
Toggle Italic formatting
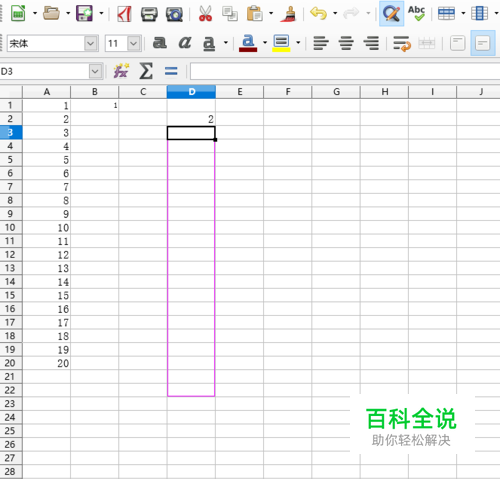click(x=185, y=43)
